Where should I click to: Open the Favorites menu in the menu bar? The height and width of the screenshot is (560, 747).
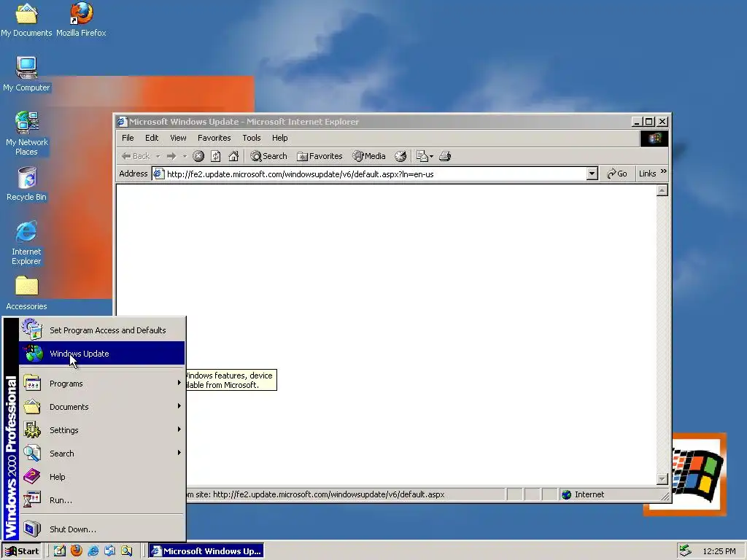click(214, 138)
